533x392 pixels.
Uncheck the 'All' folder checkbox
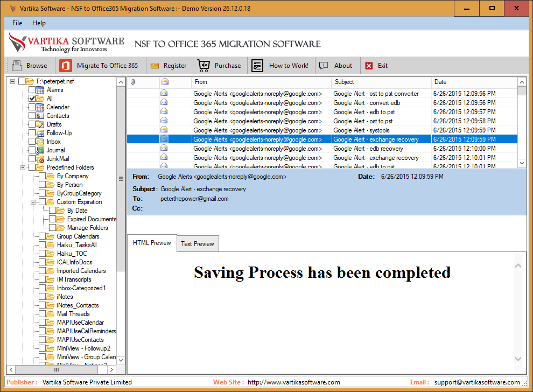click(32, 99)
